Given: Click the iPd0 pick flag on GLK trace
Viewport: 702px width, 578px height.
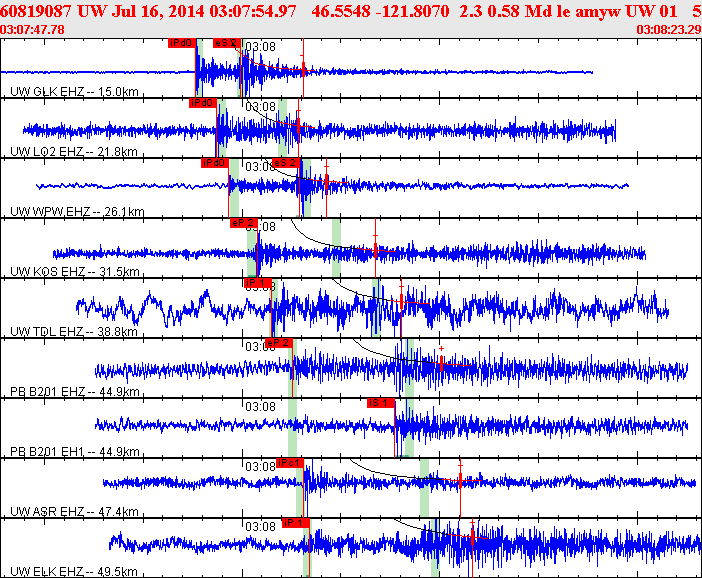Looking at the screenshot, I should pos(182,43).
